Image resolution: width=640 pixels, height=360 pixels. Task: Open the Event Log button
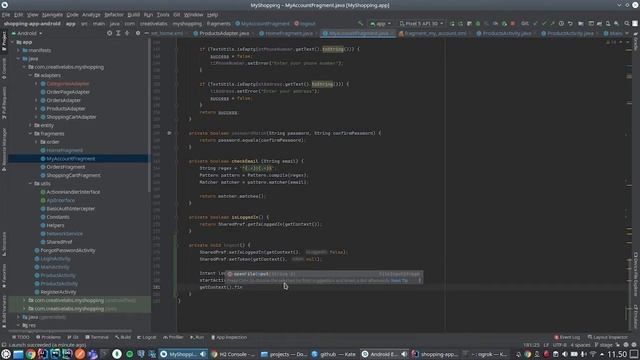567,337
